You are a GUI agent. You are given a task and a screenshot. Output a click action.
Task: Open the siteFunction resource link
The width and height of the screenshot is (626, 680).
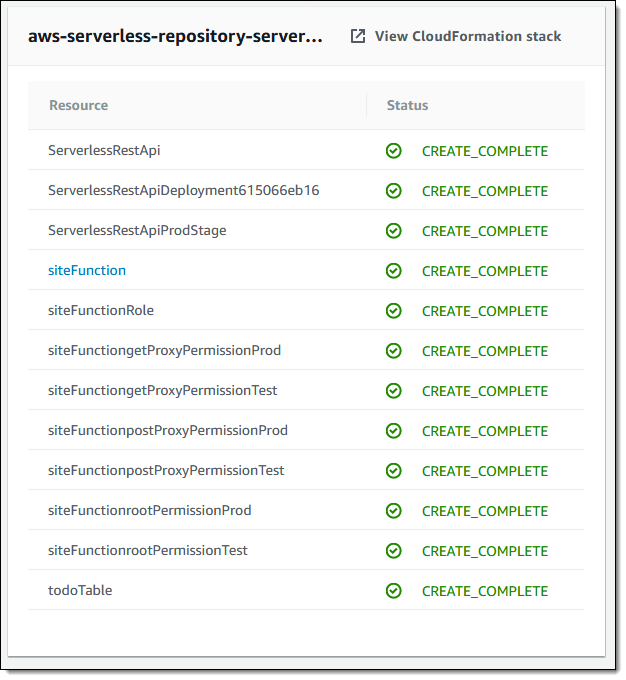tap(87, 271)
